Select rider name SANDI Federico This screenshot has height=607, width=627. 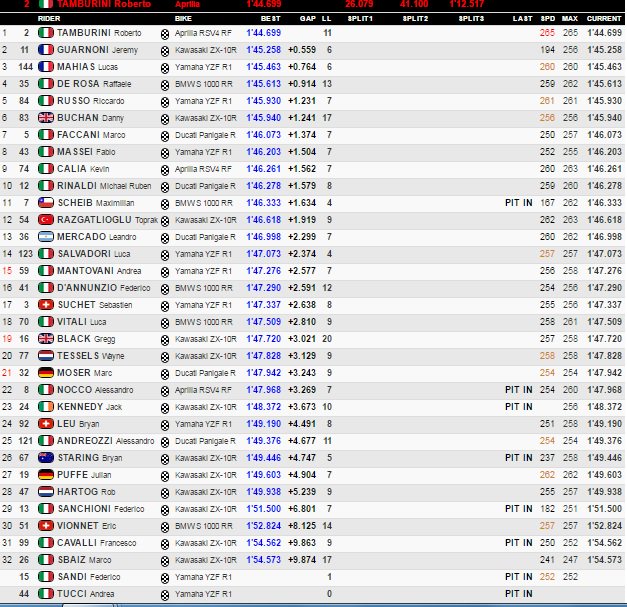(x=89, y=577)
